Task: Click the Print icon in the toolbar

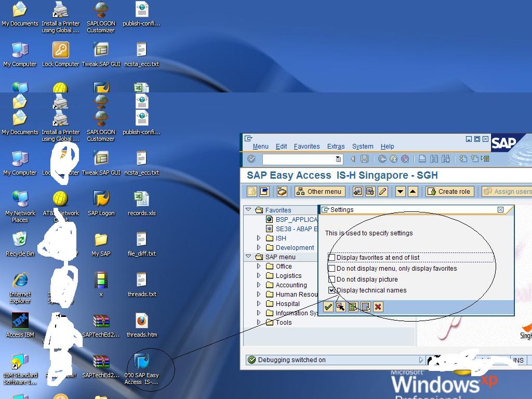Action: point(422,159)
